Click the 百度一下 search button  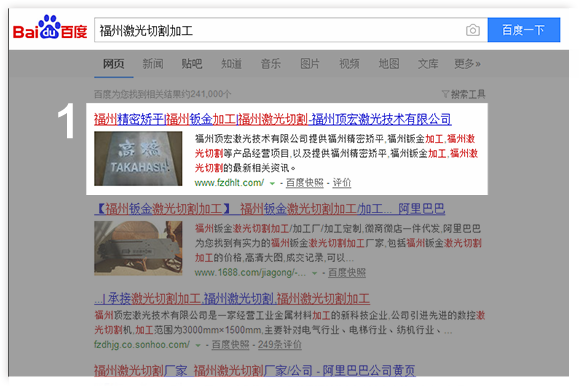click(x=524, y=30)
